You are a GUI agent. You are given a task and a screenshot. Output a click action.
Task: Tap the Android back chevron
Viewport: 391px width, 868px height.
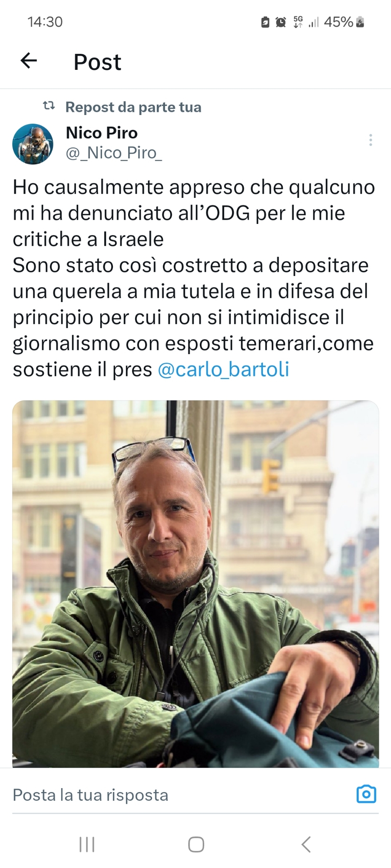pos(306,845)
